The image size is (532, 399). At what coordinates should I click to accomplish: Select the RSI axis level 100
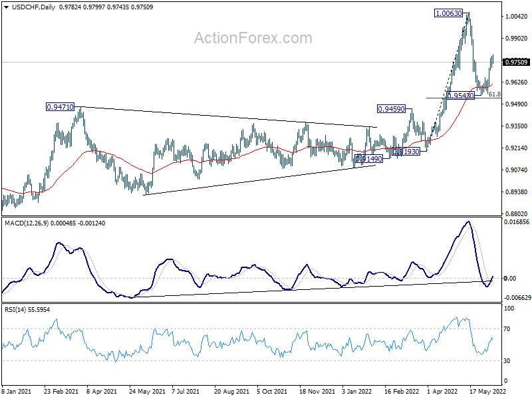(x=509, y=309)
